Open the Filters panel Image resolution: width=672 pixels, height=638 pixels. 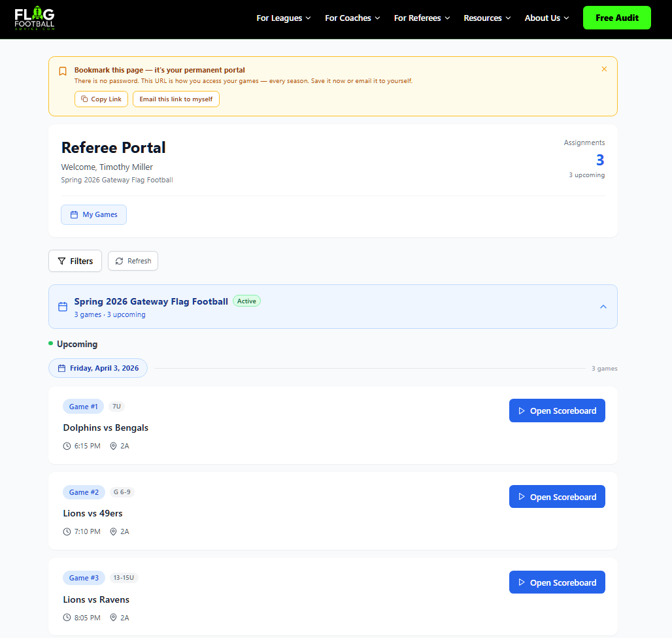point(75,261)
